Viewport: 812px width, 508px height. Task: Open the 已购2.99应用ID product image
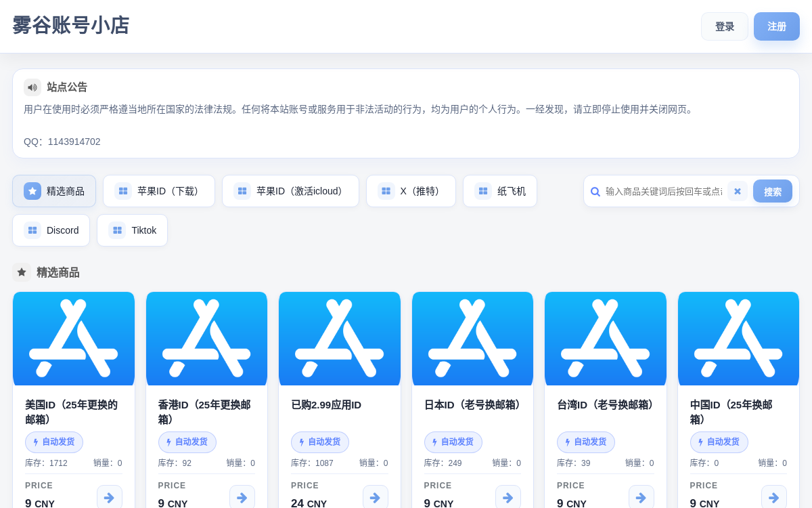(x=340, y=339)
